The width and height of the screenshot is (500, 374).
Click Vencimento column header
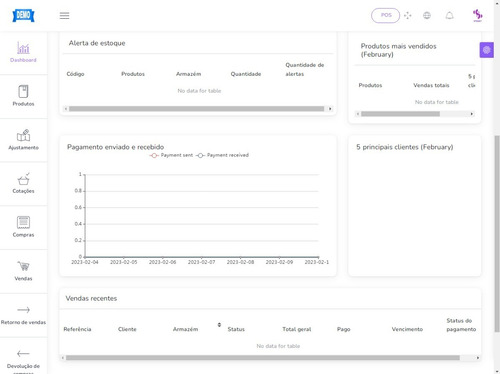click(407, 329)
